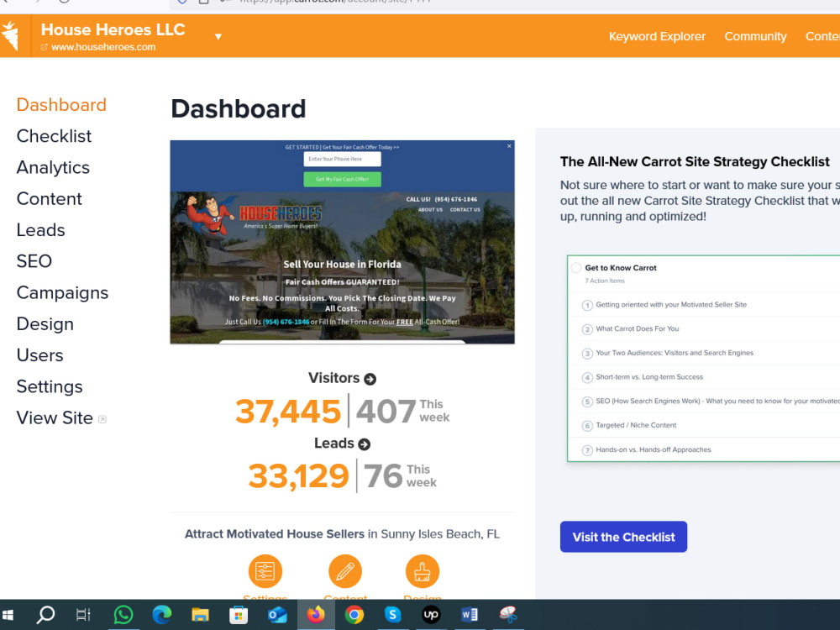This screenshot has width=840, height=630.
Task: Go to Checklist in the sidebar
Action: tap(54, 136)
